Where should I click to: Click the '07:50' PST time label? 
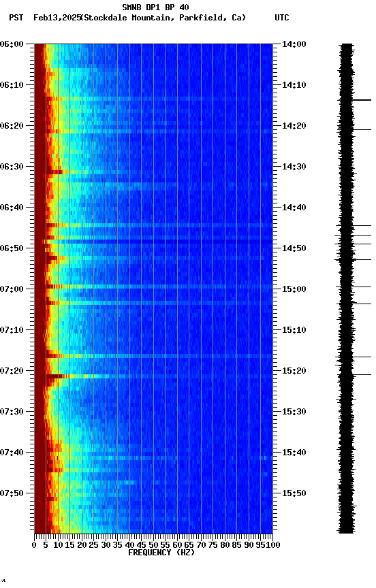tap(12, 493)
